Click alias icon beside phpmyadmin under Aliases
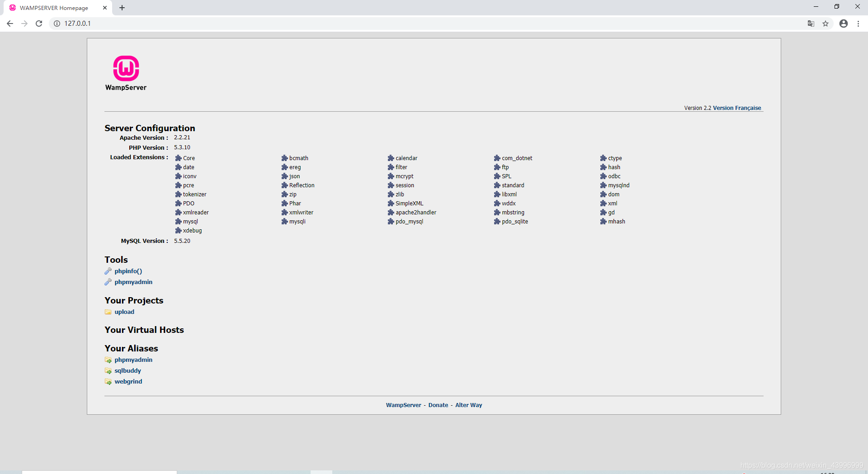Viewport: 868px width, 474px height. pyautogui.click(x=108, y=360)
